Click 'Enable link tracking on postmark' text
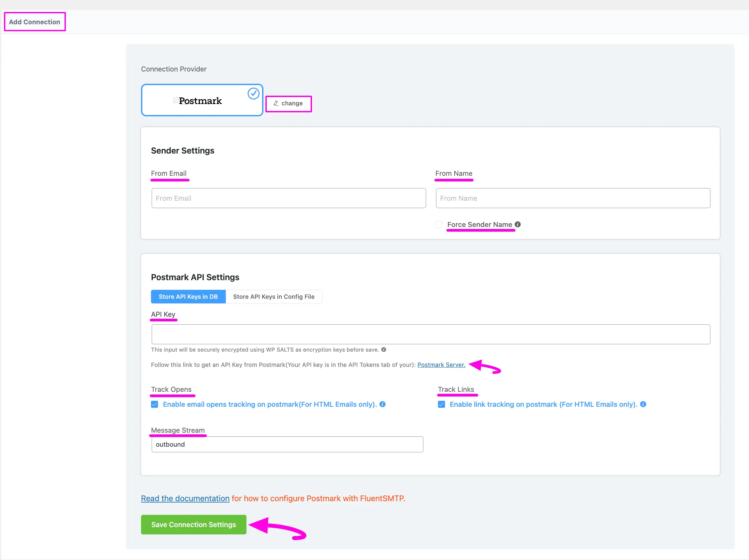The width and height of the screenshot is (749, 560). pyautogui.click(x=543, y=405)
